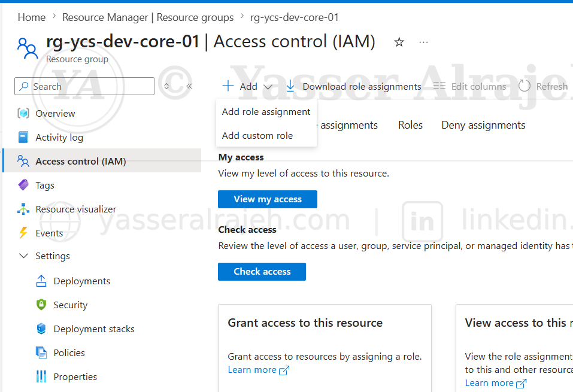Click the purple Tags icon
This screenshot has height=392, width=573.
[x=23, y=185]
